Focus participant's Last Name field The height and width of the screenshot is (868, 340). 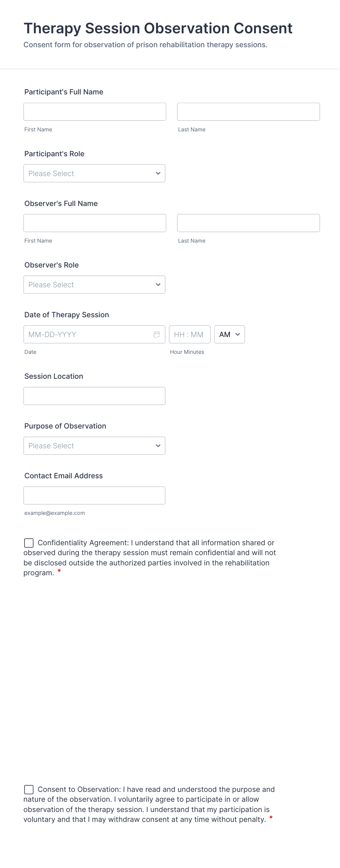click(248, 112)
